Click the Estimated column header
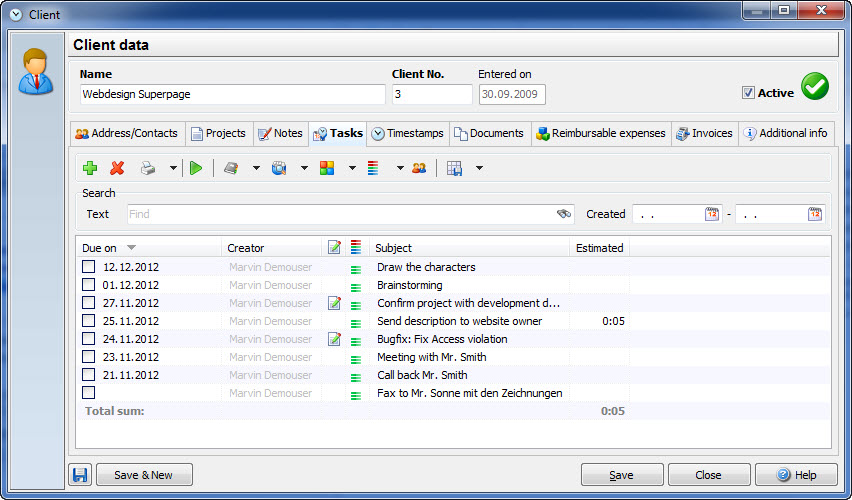 [x=600, y=248]
